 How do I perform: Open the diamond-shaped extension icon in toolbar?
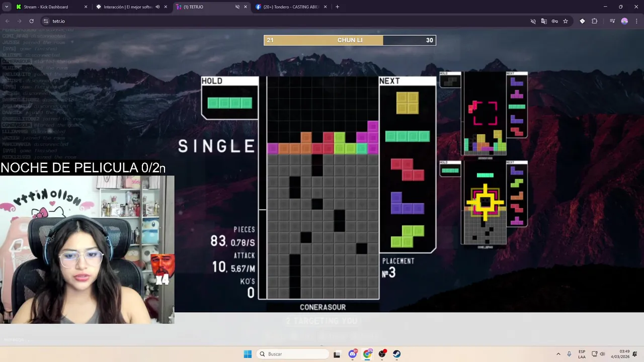[x=582, y=21]
